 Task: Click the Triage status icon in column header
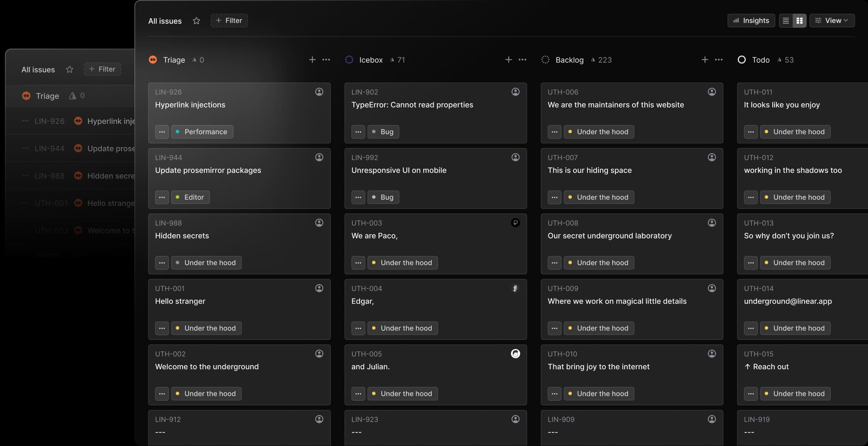(x=153, y=60)
